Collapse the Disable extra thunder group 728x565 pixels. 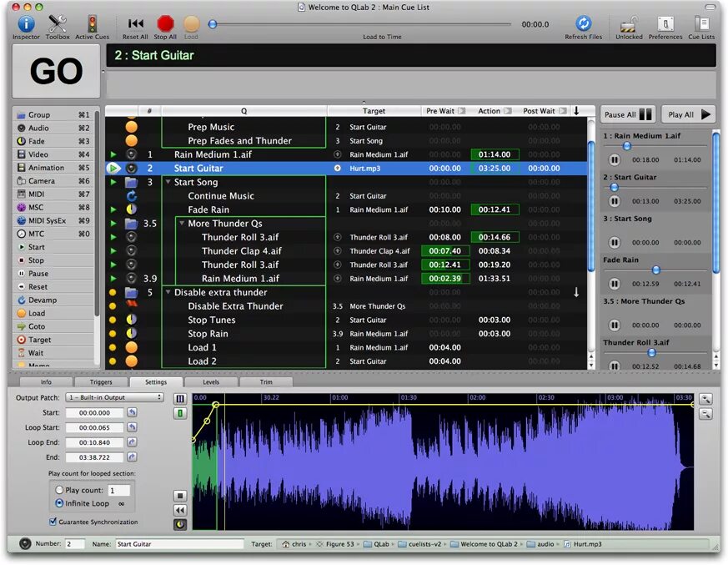pyautogui.click(x=168, y=292)
